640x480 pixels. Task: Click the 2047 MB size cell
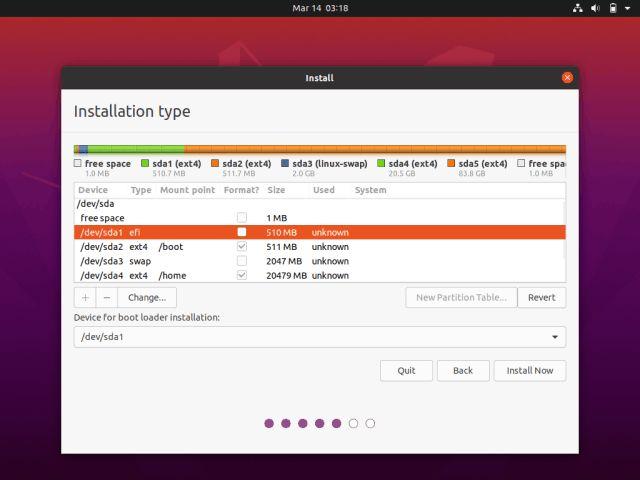[284, 261]
